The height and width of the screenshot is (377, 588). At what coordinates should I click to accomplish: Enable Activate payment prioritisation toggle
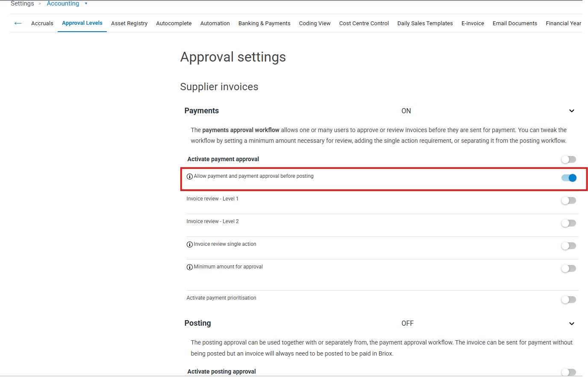pyautogui.click(x=568, y=300)
